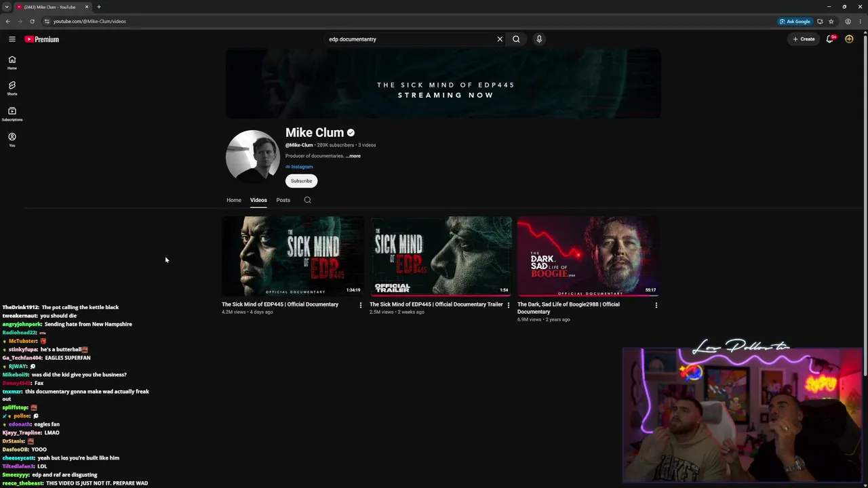
Task: Open the account avatar menu
Action: point(849,39)
